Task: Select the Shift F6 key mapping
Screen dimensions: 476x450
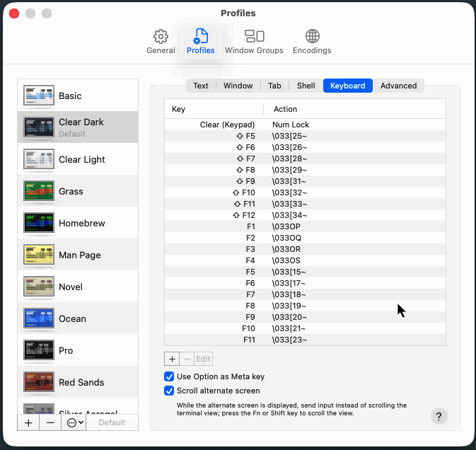Action: [x=305, y=147]
